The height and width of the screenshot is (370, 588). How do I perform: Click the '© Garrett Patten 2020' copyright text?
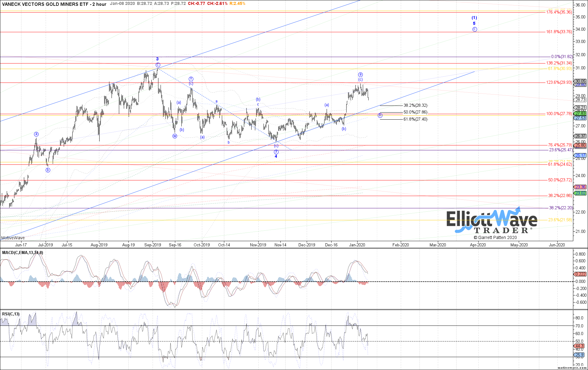[495, 237]
